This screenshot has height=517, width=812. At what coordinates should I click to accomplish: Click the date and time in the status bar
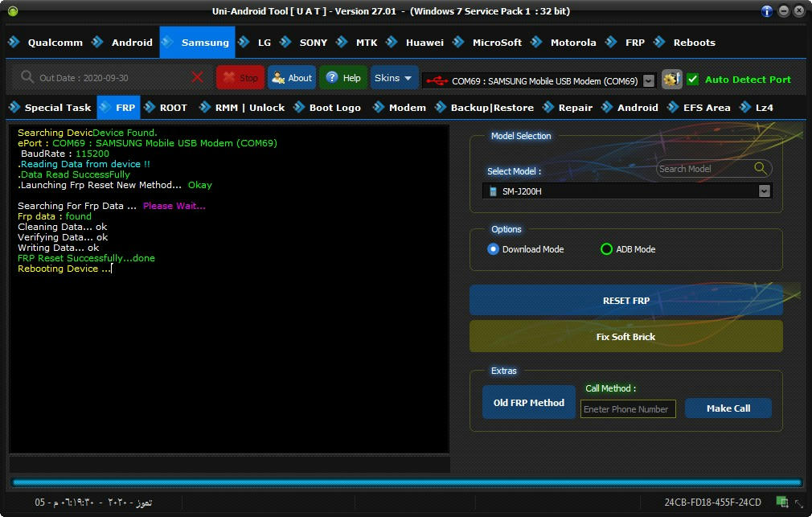coord(93,502)
